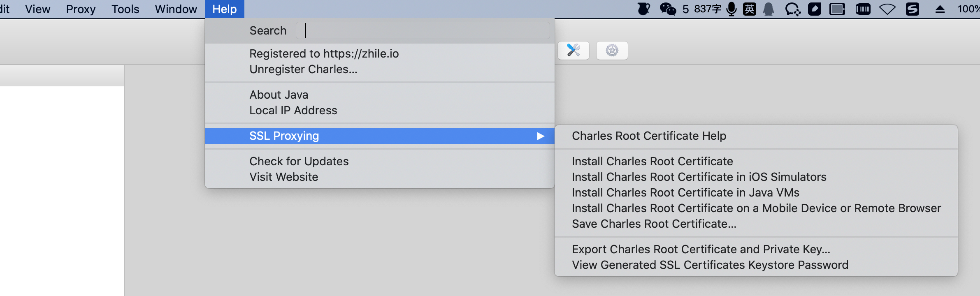This screenshot has height=296, width=980.
Task: Click the Wi-Fi status icon
Action: coord(887,9)
